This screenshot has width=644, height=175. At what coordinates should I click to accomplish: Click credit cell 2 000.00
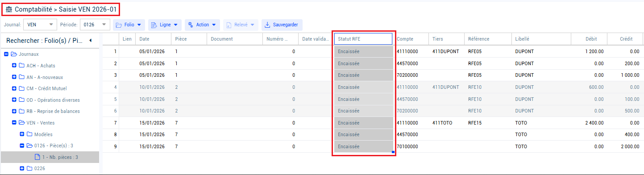(x=625, y=146)
